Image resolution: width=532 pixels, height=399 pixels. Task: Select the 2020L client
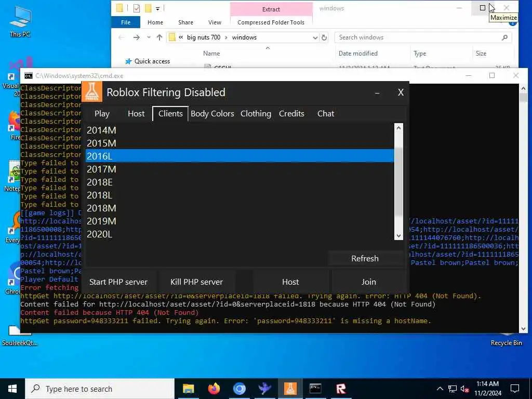(x=240, y=234)
